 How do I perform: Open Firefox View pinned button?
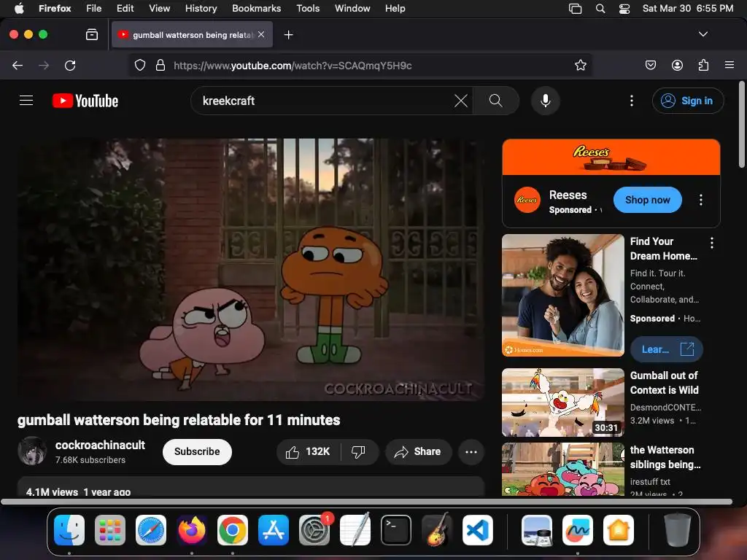pos(92,34)
